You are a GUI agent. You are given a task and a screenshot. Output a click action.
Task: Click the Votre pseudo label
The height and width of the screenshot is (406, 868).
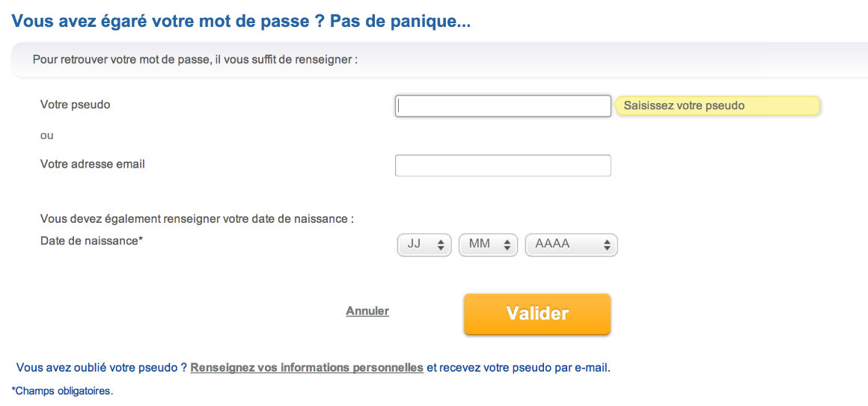[x=76, y=105]
